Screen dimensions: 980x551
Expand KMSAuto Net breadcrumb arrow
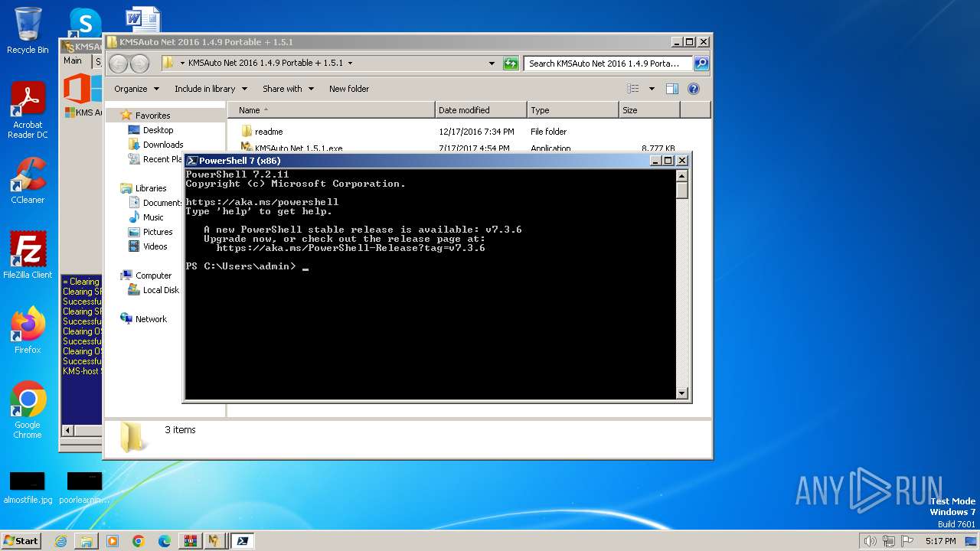pyautogui.click(x=351, y=64)
